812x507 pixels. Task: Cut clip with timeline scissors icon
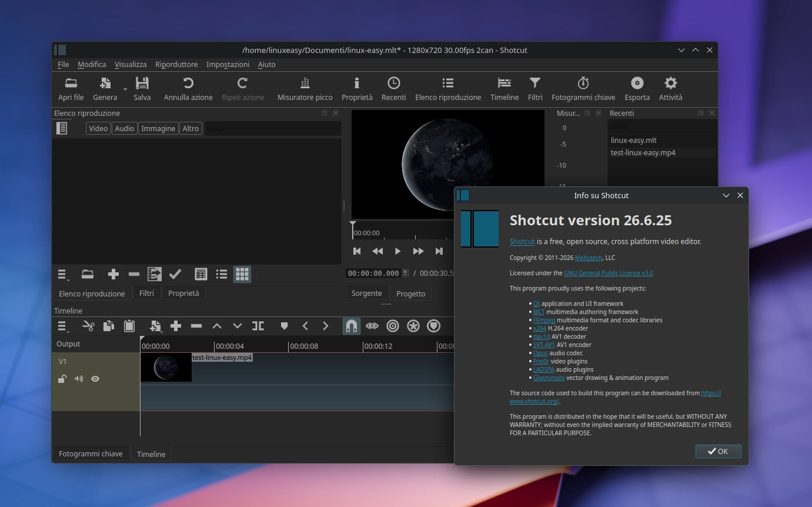point(88,326)
